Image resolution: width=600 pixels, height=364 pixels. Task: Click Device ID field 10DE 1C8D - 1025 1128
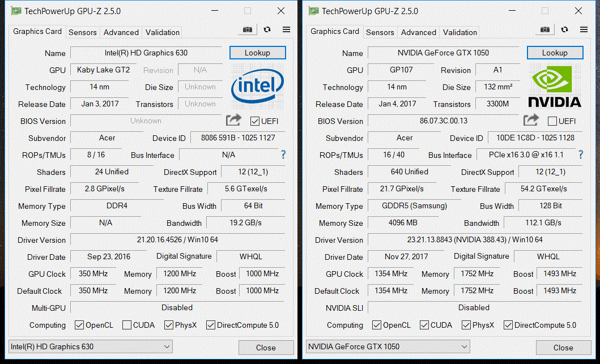tap(535, 138)
